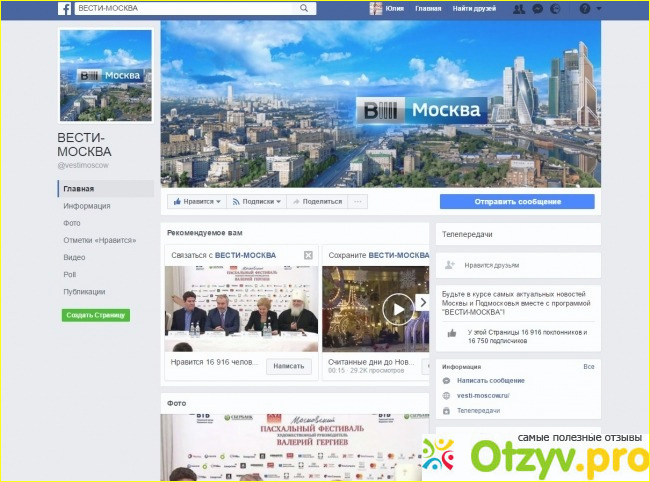
Task: Open notifications globe icon in top bar
Action: pos(557,8)
